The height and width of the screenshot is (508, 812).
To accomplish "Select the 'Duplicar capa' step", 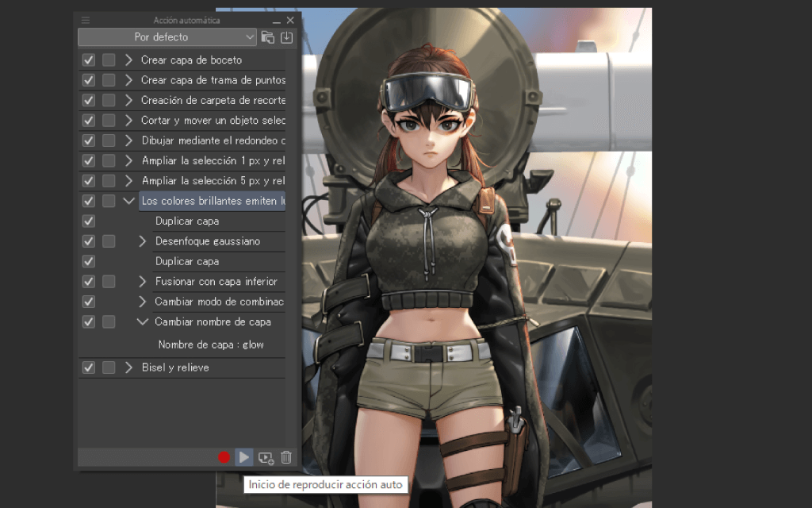I will [x=186, y=221].
